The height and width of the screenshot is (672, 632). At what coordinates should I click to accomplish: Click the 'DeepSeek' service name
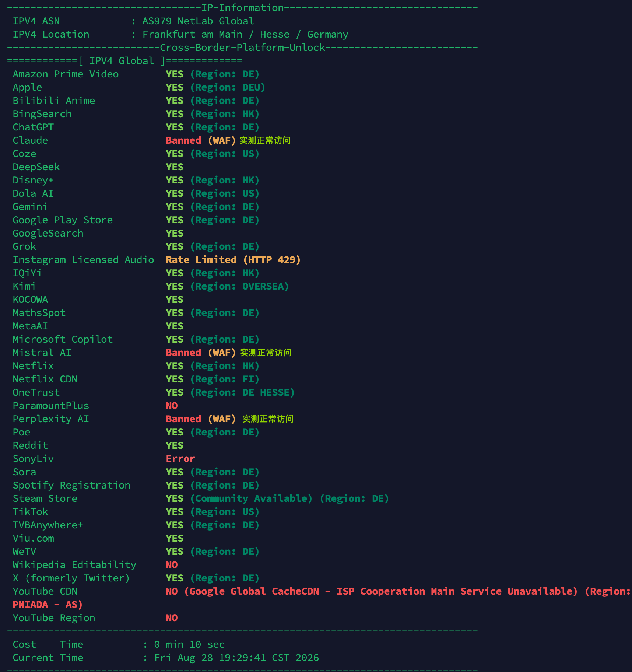36,167
